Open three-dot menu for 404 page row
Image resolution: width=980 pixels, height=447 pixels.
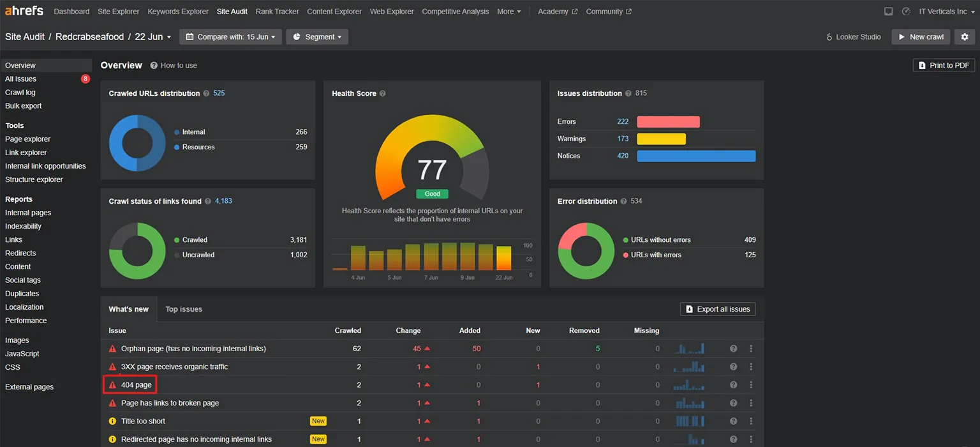pos(751,385)
